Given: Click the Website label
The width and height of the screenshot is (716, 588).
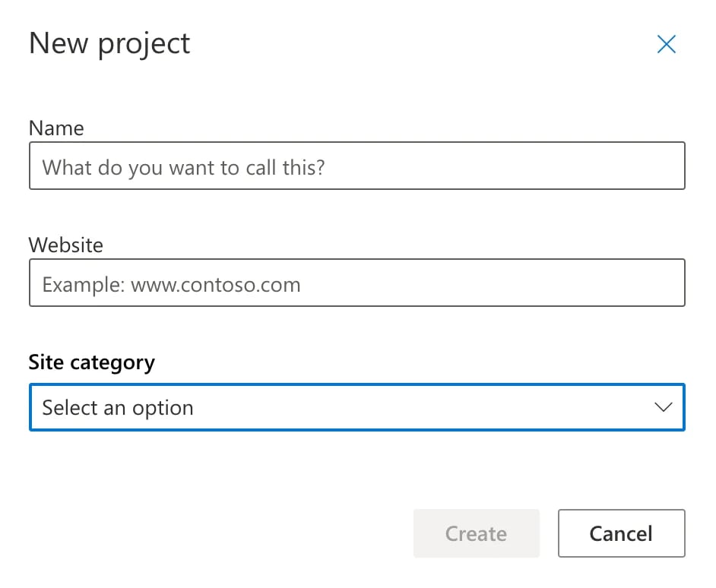Looking at the screenshot, I should 65,245.
